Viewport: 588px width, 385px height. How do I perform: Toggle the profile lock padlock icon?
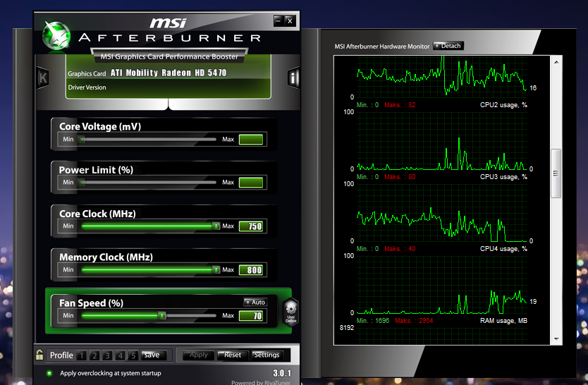pos(39,355)
